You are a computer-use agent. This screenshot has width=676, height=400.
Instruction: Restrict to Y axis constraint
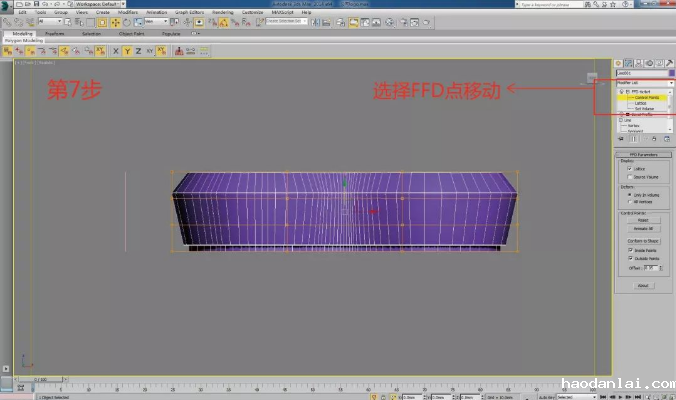(127, 51)
